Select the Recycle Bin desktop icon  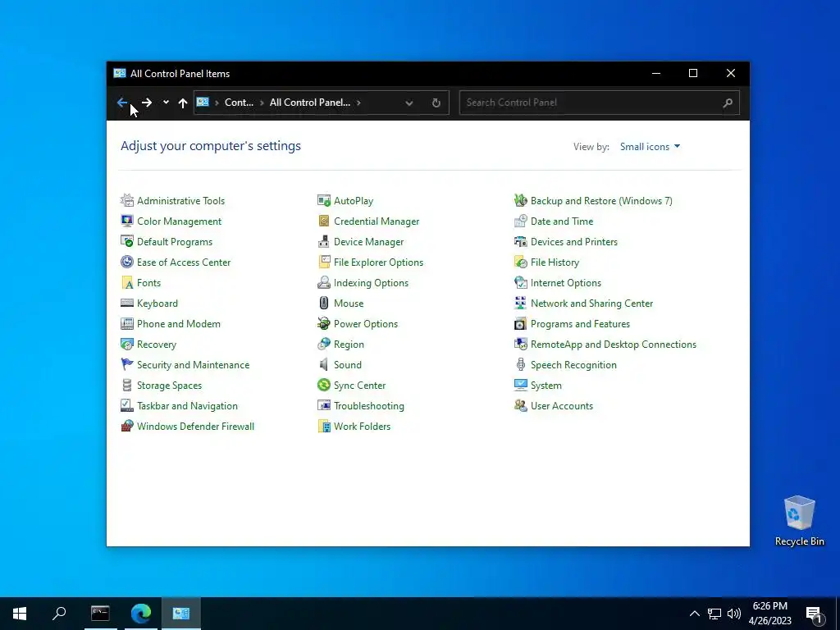(799, 521)
